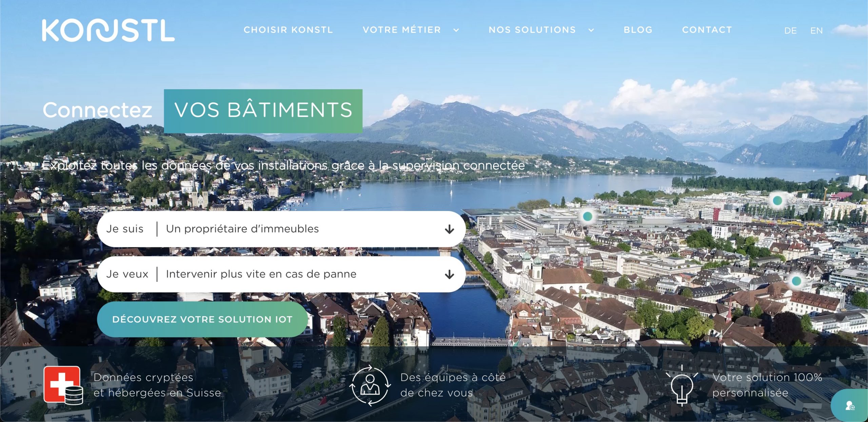
Task: Switch language to DE
Action: [x=790, y=31]
